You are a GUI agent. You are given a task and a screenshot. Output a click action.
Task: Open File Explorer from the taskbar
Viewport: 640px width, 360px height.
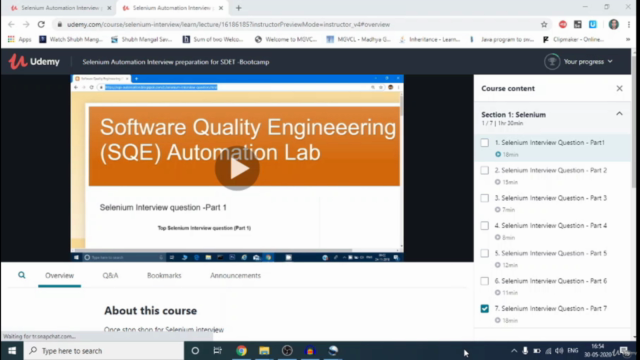pyautogui.click(x=264, y=351)
